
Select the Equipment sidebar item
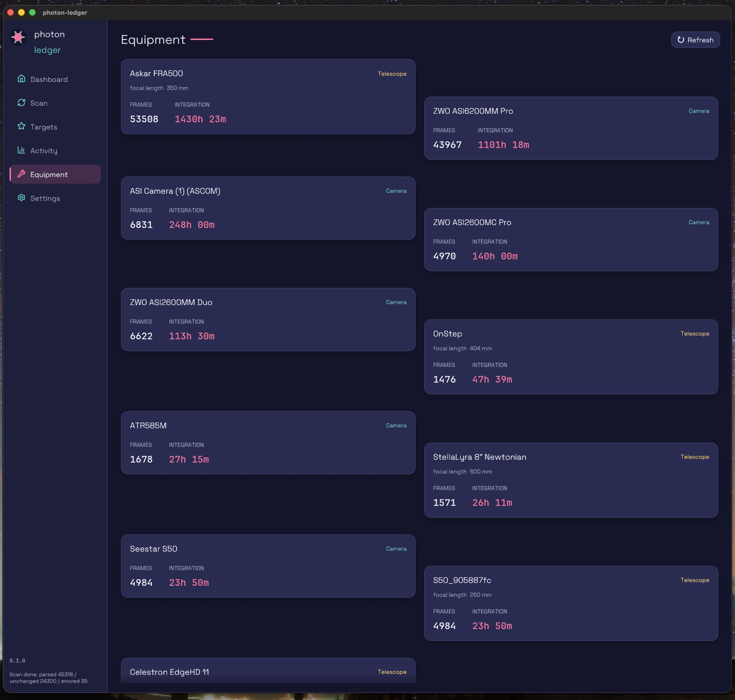55,174
